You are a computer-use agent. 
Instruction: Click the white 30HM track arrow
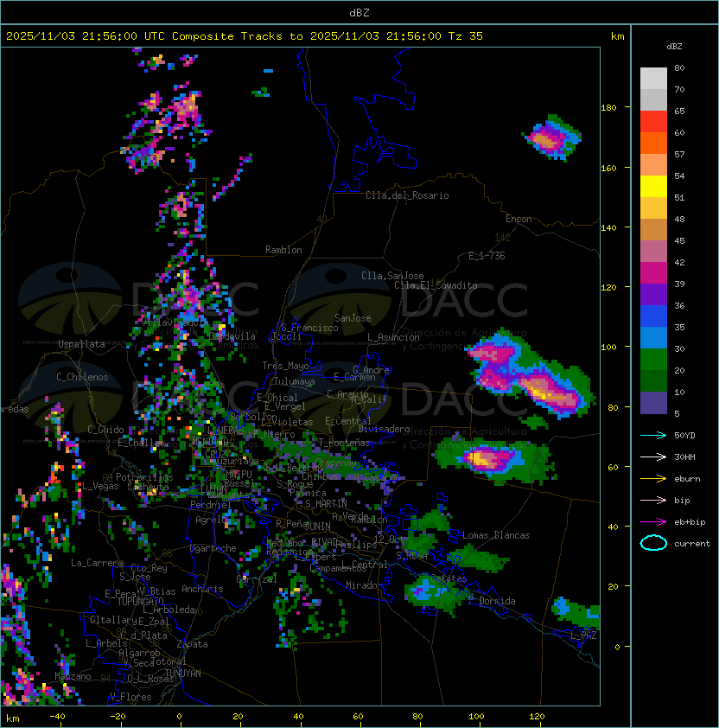pos(653,457)
